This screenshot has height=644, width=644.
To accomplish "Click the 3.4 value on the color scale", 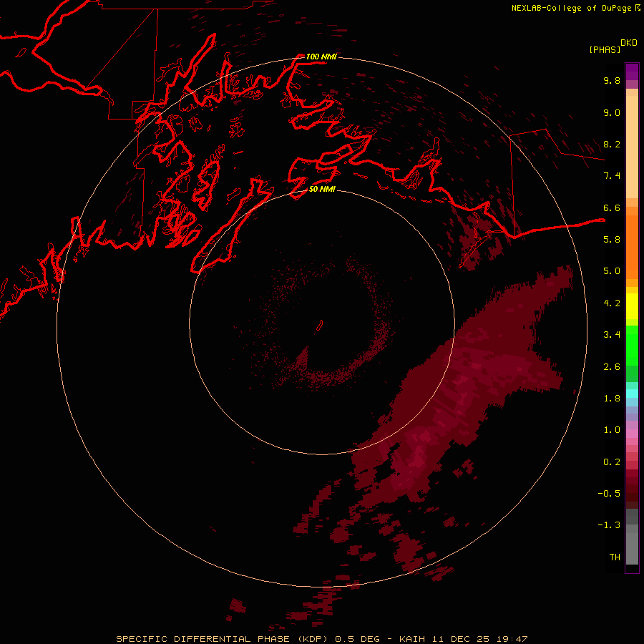I will pos(612,335).
